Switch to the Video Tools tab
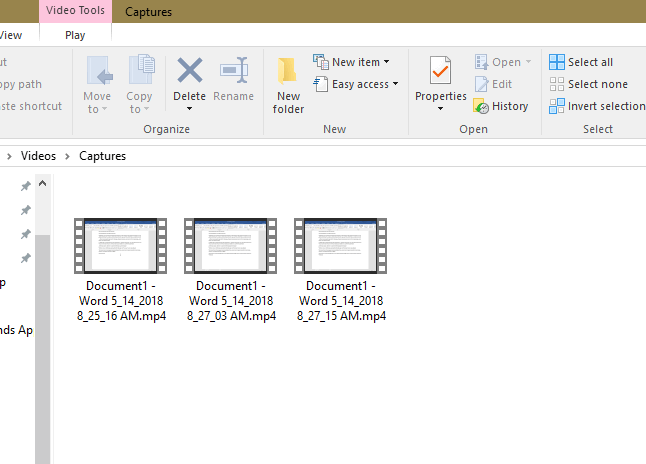The width and height of the screenshot is (646, 464). 75,10
